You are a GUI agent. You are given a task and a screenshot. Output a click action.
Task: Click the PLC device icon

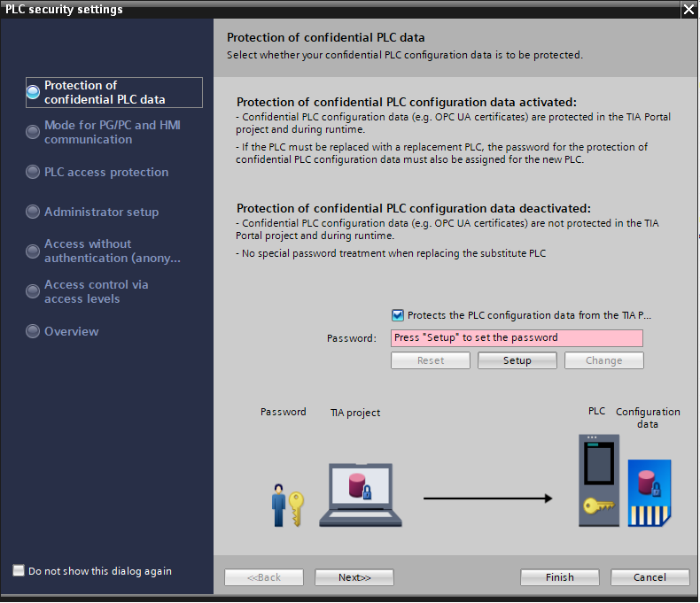(599, 480)
